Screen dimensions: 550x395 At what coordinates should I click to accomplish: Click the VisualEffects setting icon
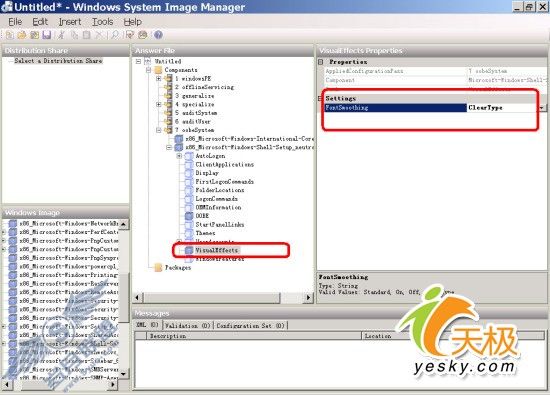pyautogui.click(x=189, y=250)
